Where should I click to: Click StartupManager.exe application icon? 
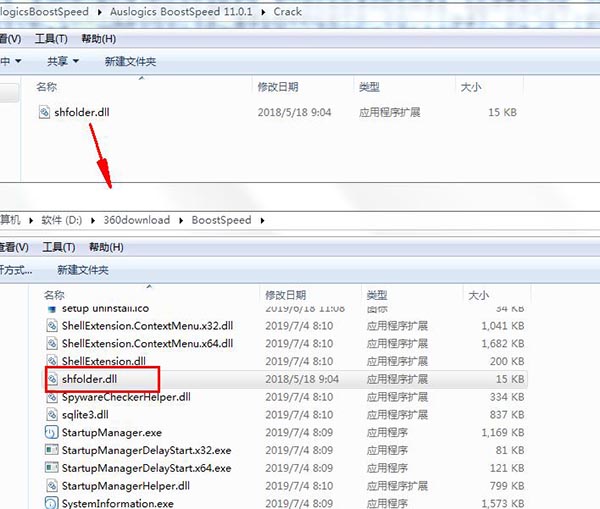(x=52, y=432)
